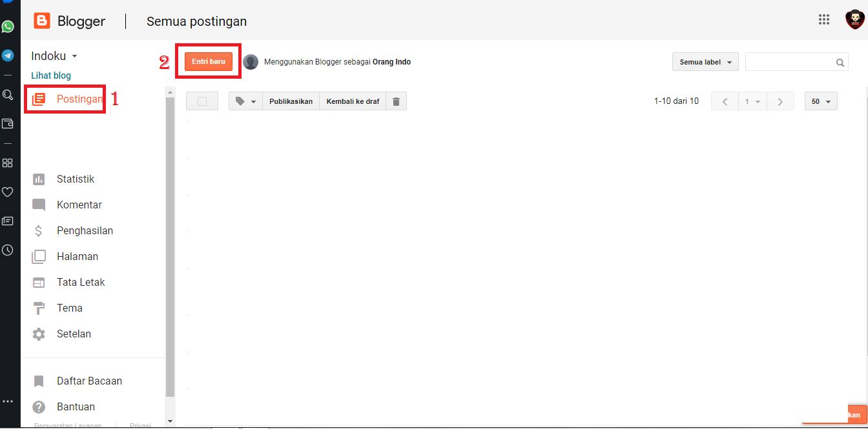Open WhatsApp in the browser sidebar
This screenshot has height=431, width=868.
coord(8,26)
